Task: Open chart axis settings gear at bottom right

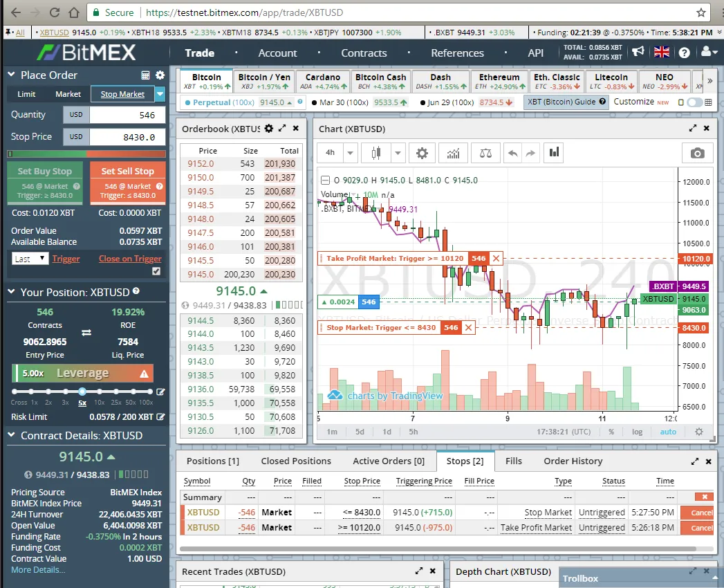Action: 699,432
